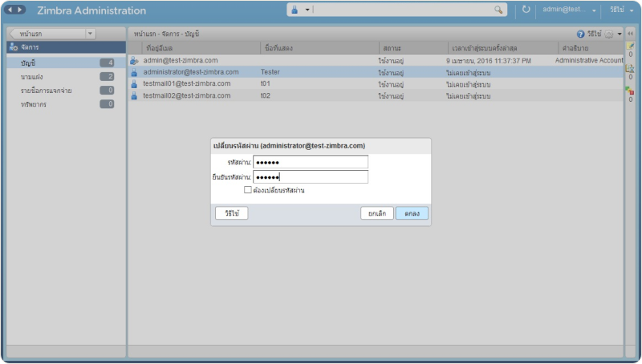Click the หน้าแรก breadcrumb button
642x364 pixels.
[48, 34]
